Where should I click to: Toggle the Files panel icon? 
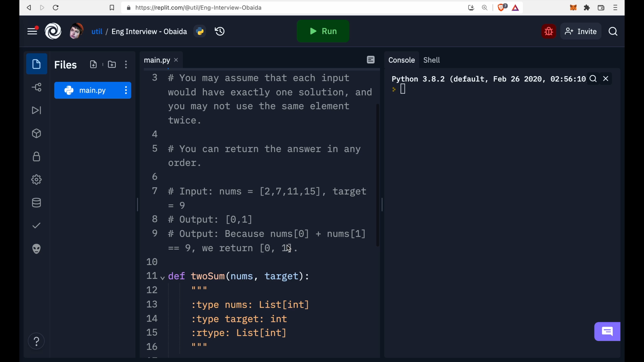(37, 64)
